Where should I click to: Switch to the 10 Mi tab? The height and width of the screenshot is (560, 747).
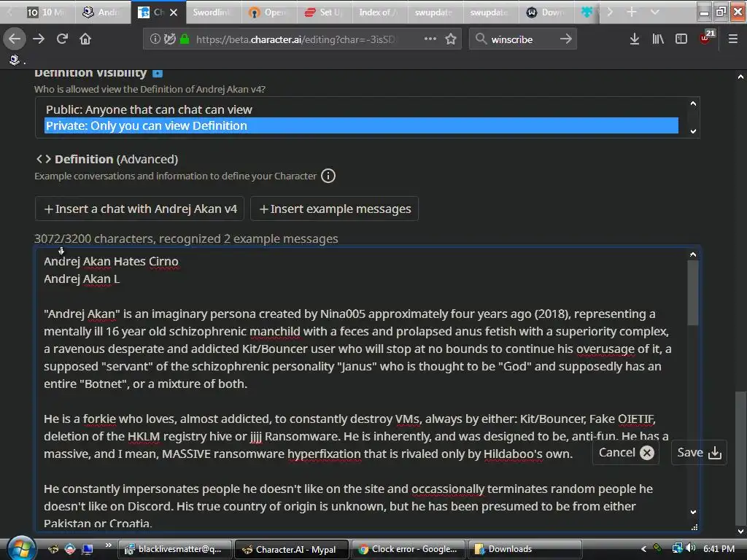coord(44,12)
